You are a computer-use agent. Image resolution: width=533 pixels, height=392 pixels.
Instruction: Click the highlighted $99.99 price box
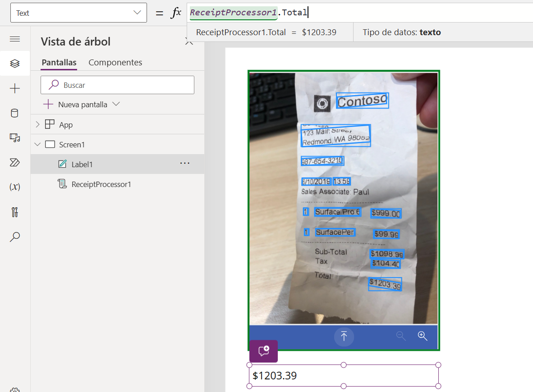386,234
